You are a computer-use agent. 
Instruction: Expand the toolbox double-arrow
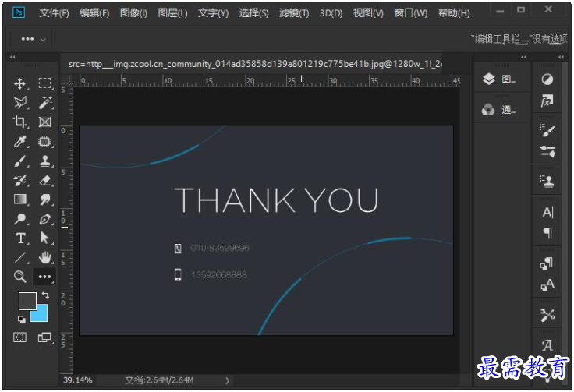[x=12, y=57]
